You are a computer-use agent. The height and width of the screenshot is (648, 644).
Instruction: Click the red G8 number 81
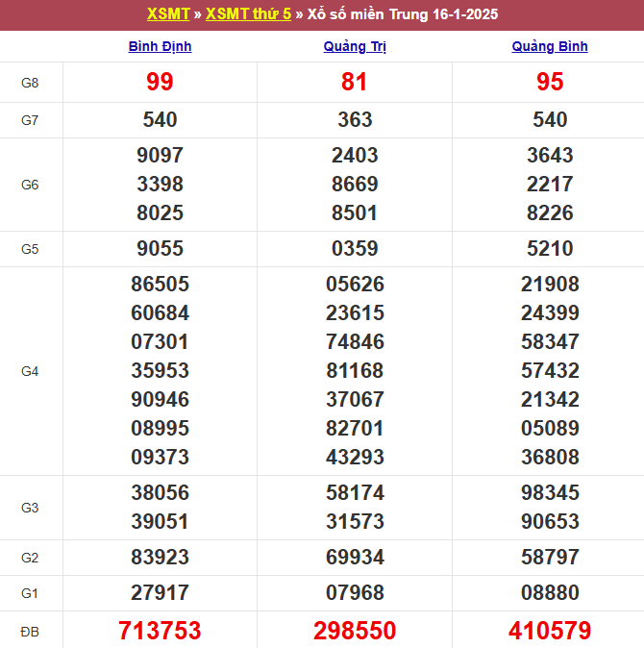pos(355,83)
